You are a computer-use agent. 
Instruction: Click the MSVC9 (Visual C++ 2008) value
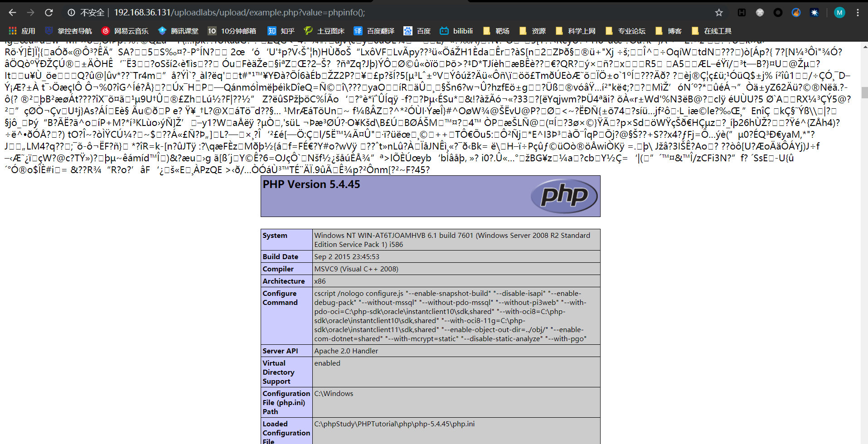click(x=356, y=269)
